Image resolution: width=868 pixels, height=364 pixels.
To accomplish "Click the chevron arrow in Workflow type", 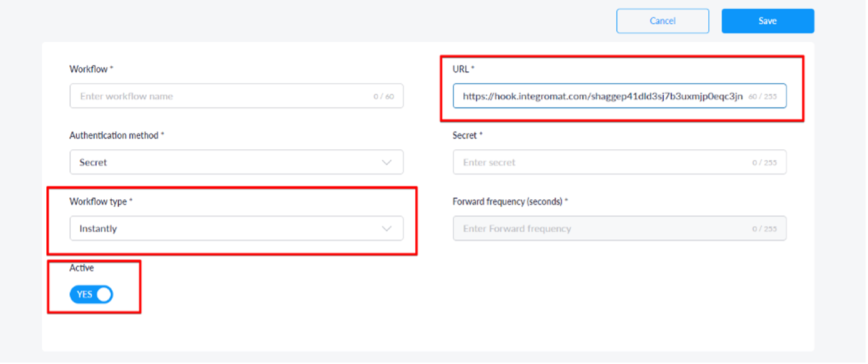I will tap(387, 229).
